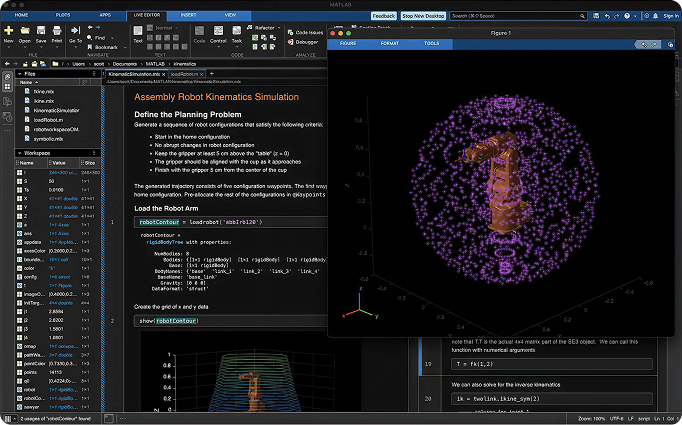Click the Documents folder in the address path
The width and height of the screenshot is (682, 425).
click(125, 64)
